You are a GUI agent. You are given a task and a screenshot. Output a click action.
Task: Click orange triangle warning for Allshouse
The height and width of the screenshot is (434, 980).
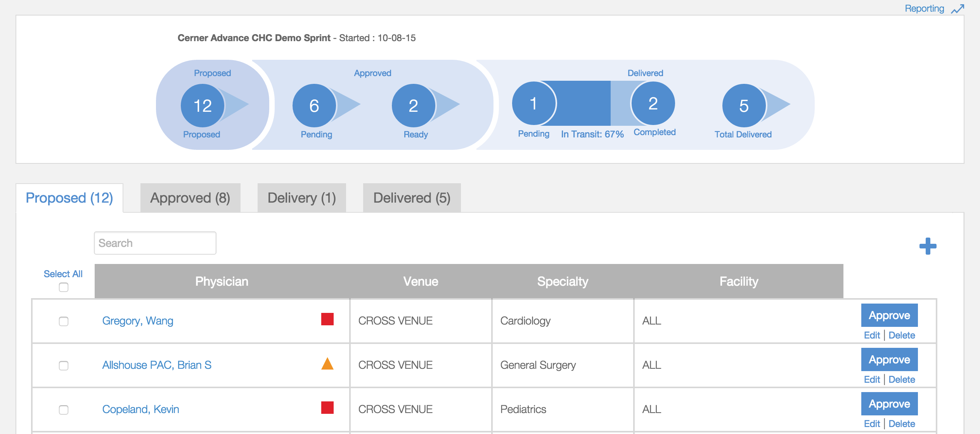pyautogui.click(x=327, y=363)
